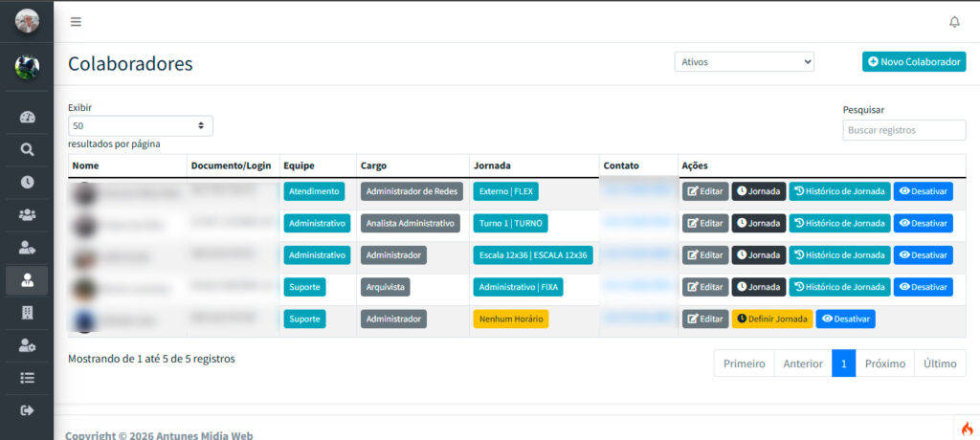The height and width of the screenshot is (440, 980).
Task: Open the teams group icon in sidebar
Action: click(x=27, y=215)
